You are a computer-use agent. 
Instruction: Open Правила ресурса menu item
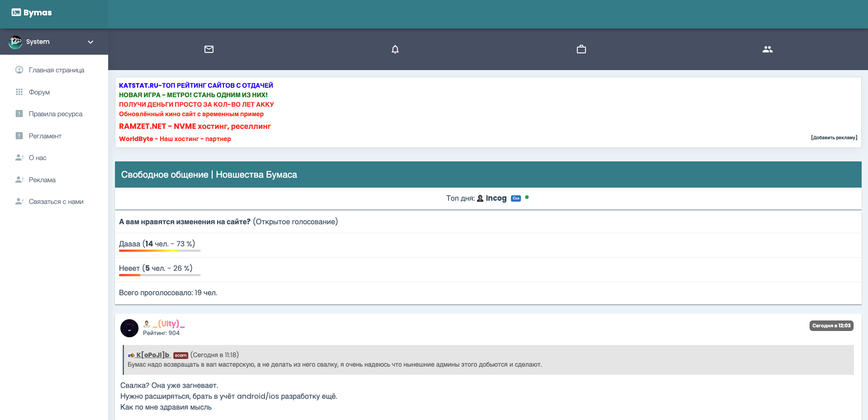pyautogui.click(x=55, y=114)
